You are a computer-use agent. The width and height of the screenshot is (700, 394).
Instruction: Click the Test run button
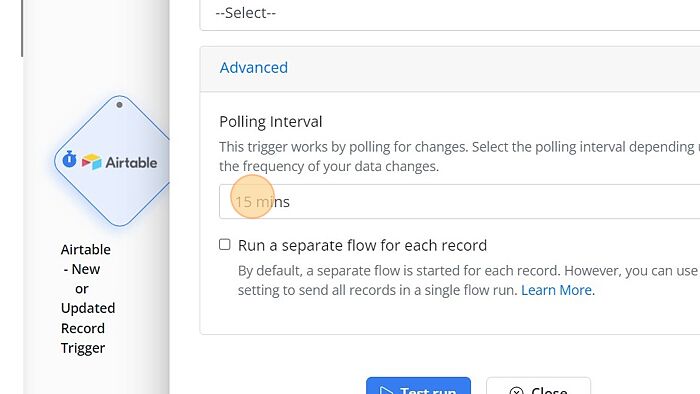tap(418, 386)
